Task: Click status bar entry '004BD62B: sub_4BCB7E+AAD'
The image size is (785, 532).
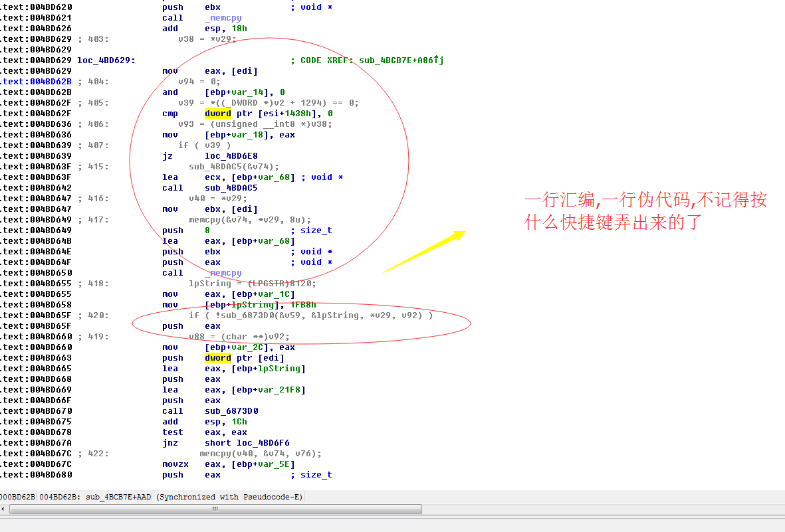Action: [x=95, y=497]
